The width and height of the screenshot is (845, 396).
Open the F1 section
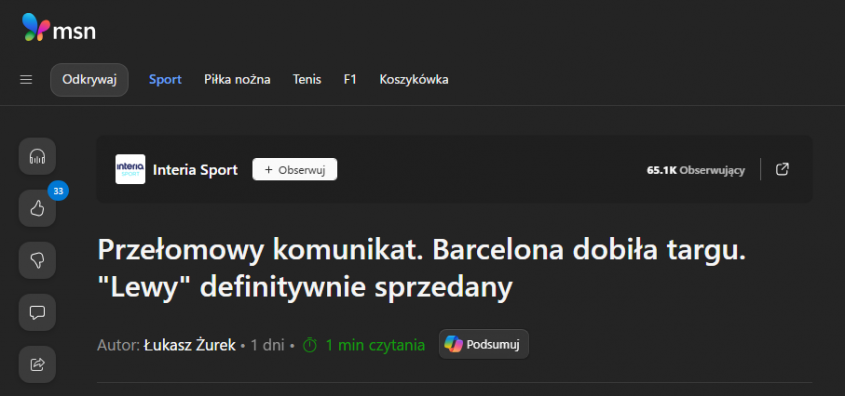pyautogui.click(x=350, y=80)
